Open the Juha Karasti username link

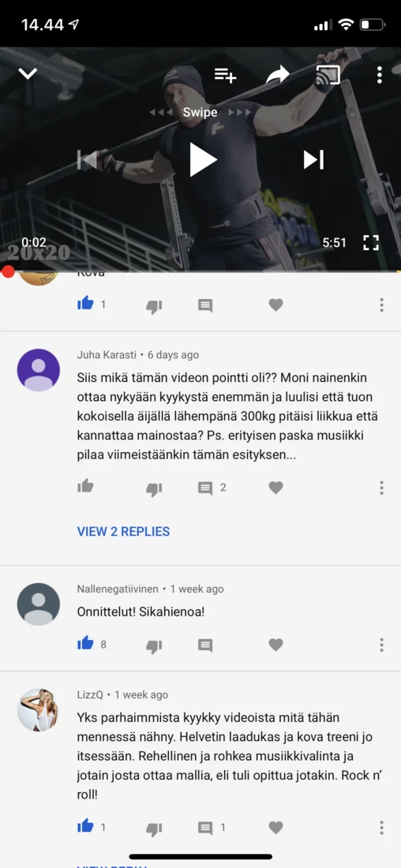(x=107, y=355)
